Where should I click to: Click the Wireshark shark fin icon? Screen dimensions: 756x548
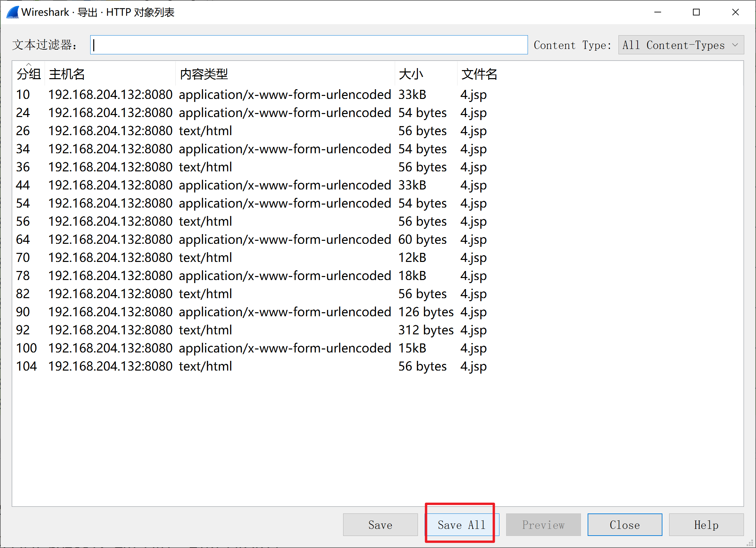pos(13,12)
